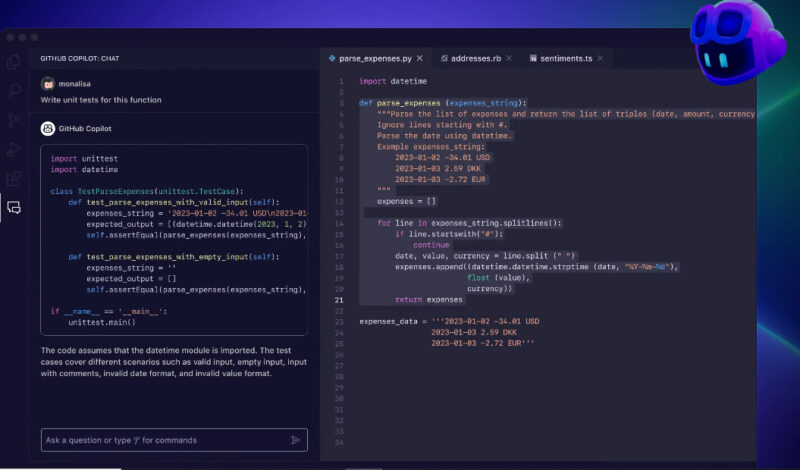Click the 'if line.startswith' condition line

tap(449, 234)
